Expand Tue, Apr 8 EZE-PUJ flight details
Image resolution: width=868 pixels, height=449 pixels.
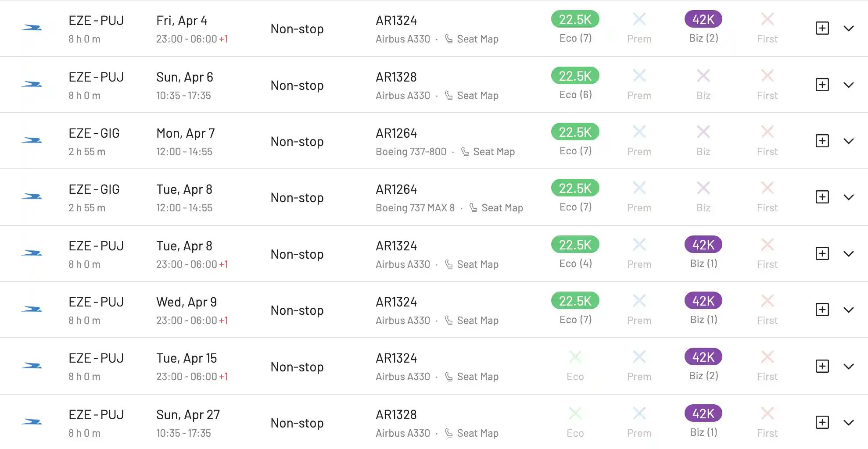click(849, 254)
